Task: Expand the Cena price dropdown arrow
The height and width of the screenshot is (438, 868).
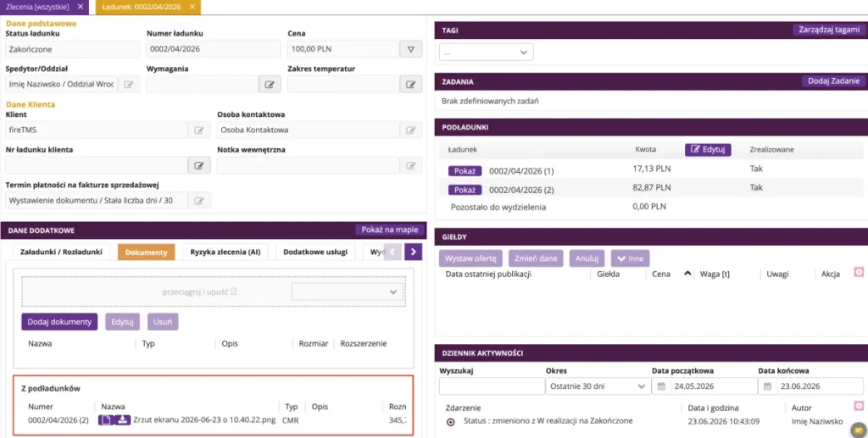Action: coord(411,48)
